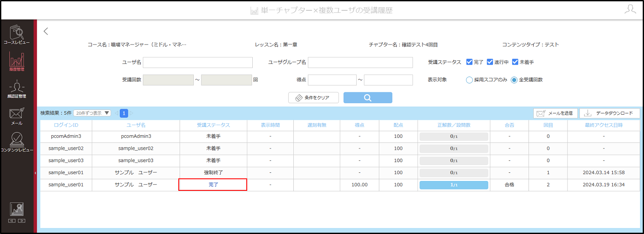Image resolution: width=644 pixels, height=234 pixels.
Task: Sort by 回目 column header
Action: tap(548, 125)
